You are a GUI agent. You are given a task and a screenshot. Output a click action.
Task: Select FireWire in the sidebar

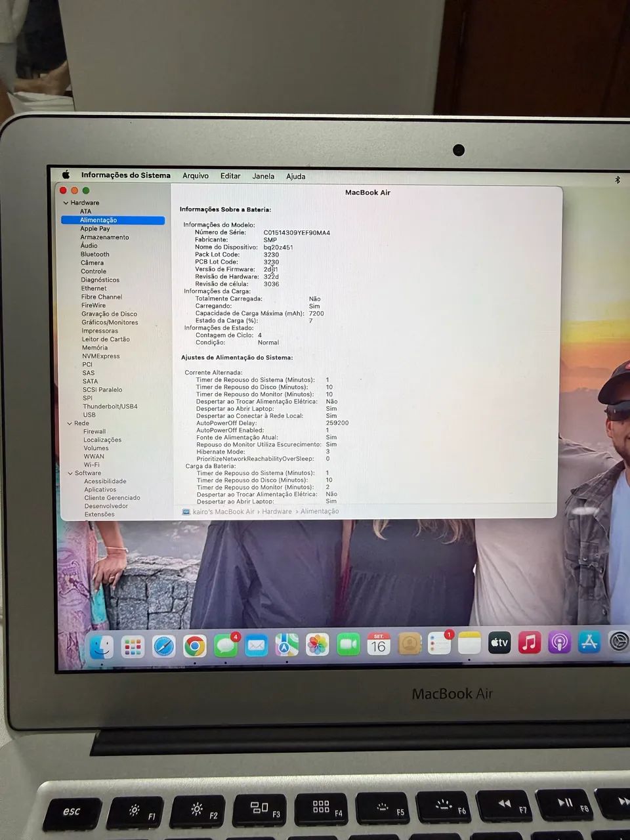tap(93, 306)
